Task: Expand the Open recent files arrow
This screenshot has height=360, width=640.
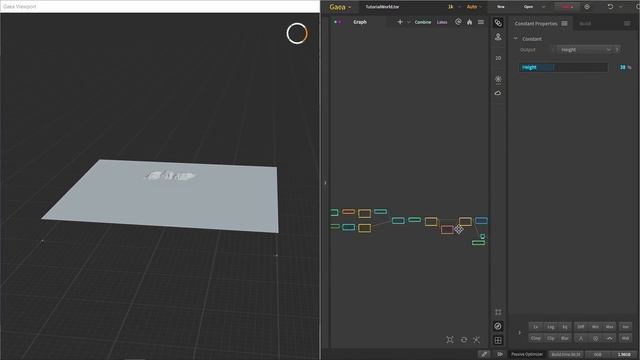Action: pyautogui.click(x=543, y=7)
